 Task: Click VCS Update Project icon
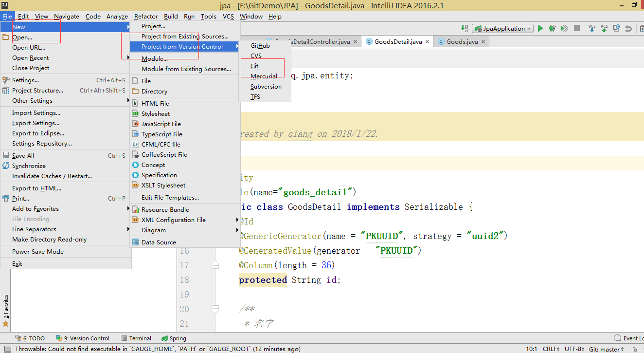pyautogui.click(x=592, y=29)
